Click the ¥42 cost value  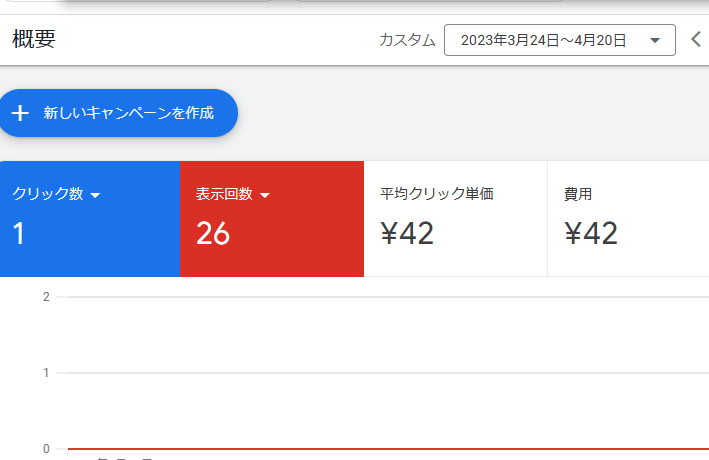coord(591,234)
